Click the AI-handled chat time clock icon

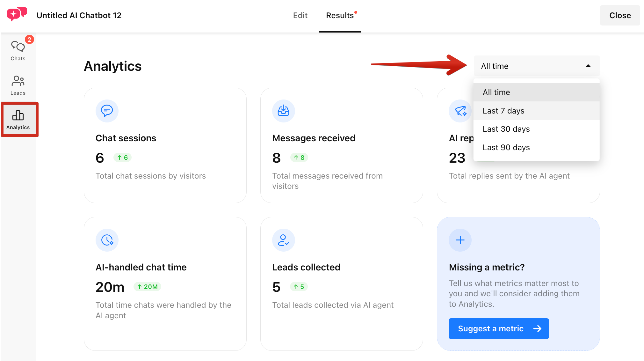pyautogui.click(x=107, y=240)
